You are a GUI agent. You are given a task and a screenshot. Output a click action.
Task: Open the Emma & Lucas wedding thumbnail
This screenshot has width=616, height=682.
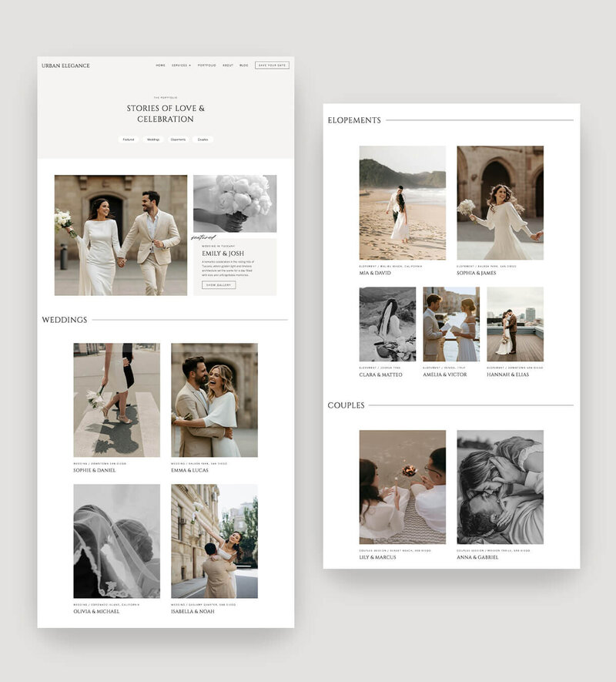click(214, 400)
